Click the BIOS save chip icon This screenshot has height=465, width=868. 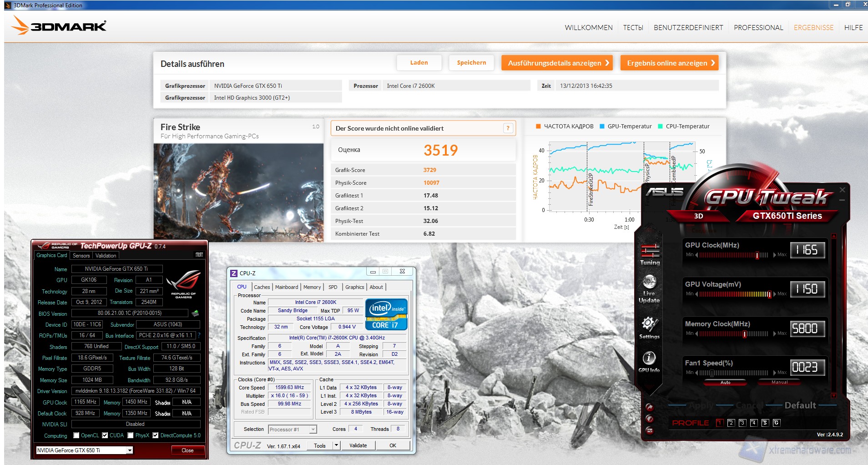195,313
